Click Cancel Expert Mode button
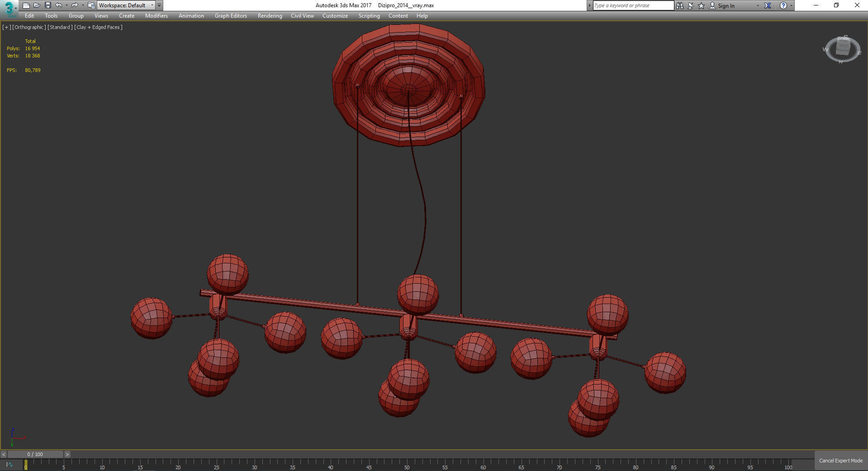The width and height of the screenshot is (868, 471). (x=841, y=461)
